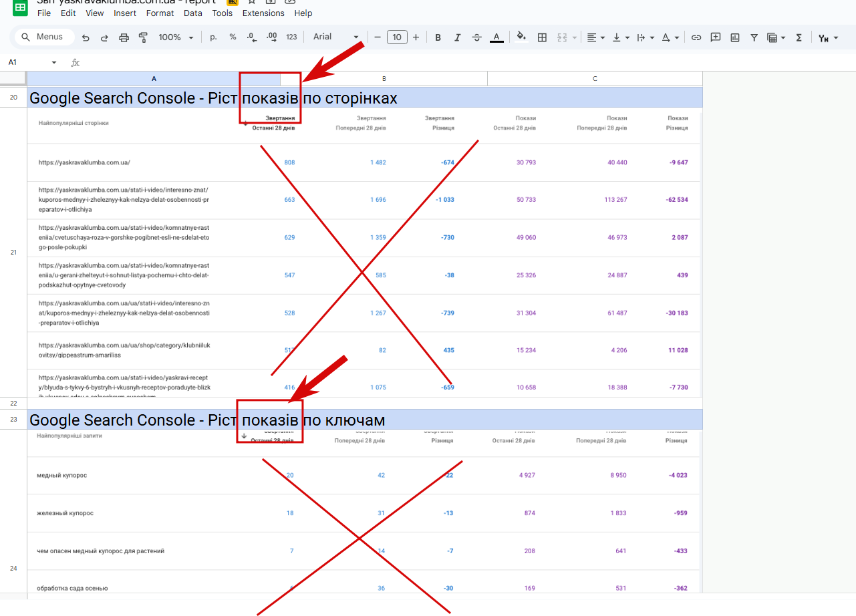The height and width of the screenshot is (616, 856).
Task: Increase font size with plus button
Action: [x=416, y=37]
